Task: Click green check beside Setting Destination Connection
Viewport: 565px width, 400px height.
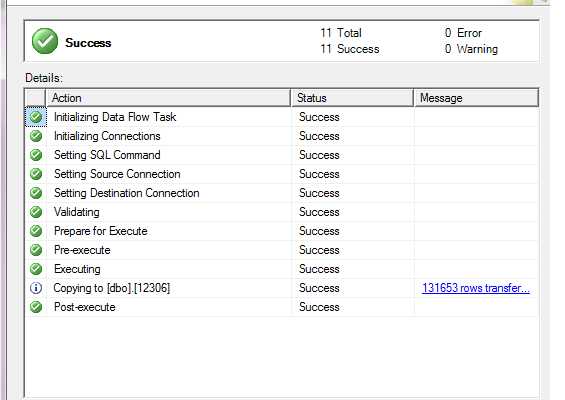Action: tap(36, 193)
